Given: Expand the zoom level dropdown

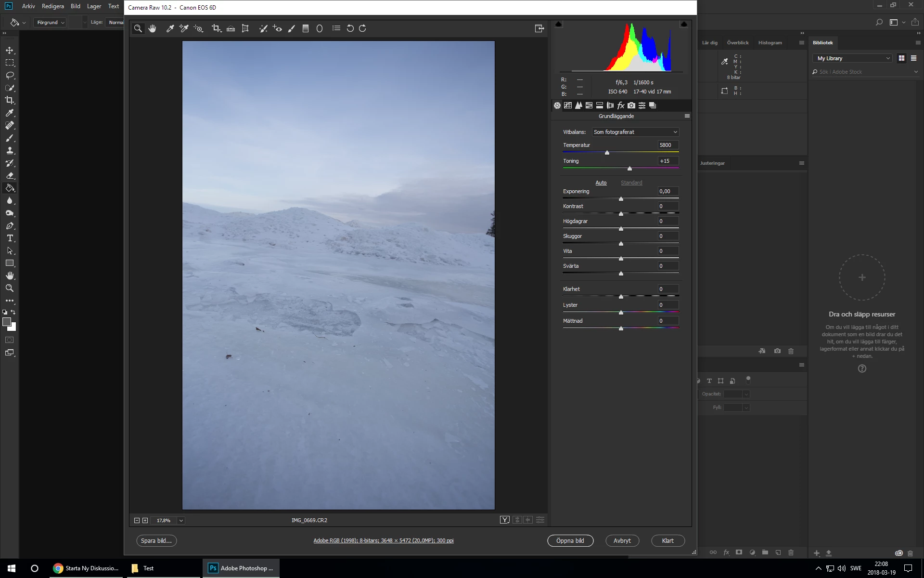Looking at the screenshot, I should click(x=181, y=520).
